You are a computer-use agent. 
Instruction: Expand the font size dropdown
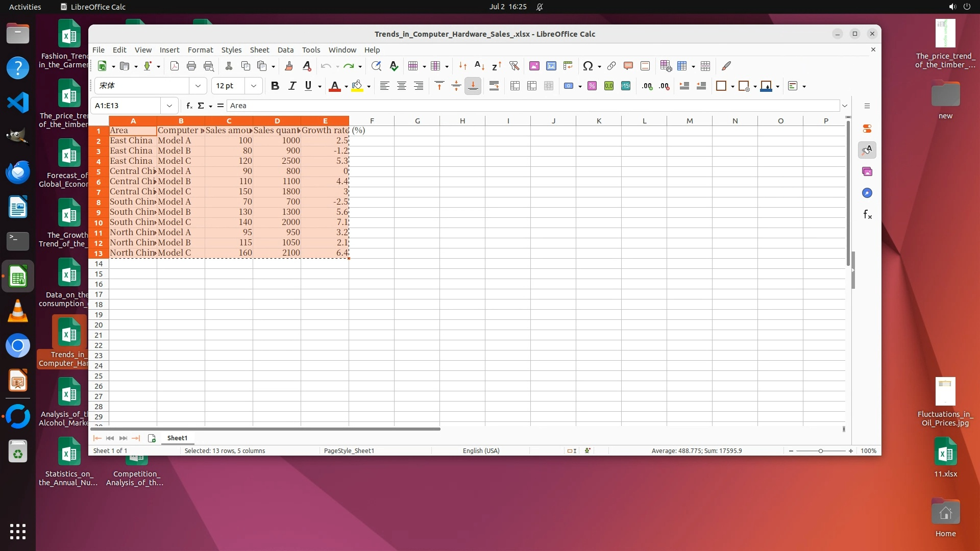pos(254,86)
